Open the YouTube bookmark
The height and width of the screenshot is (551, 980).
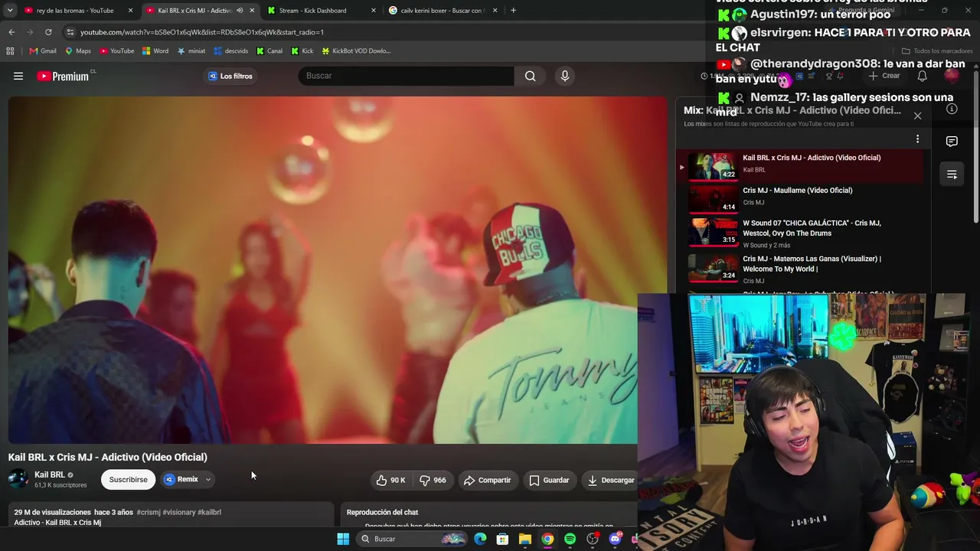[x=116, y=51]
